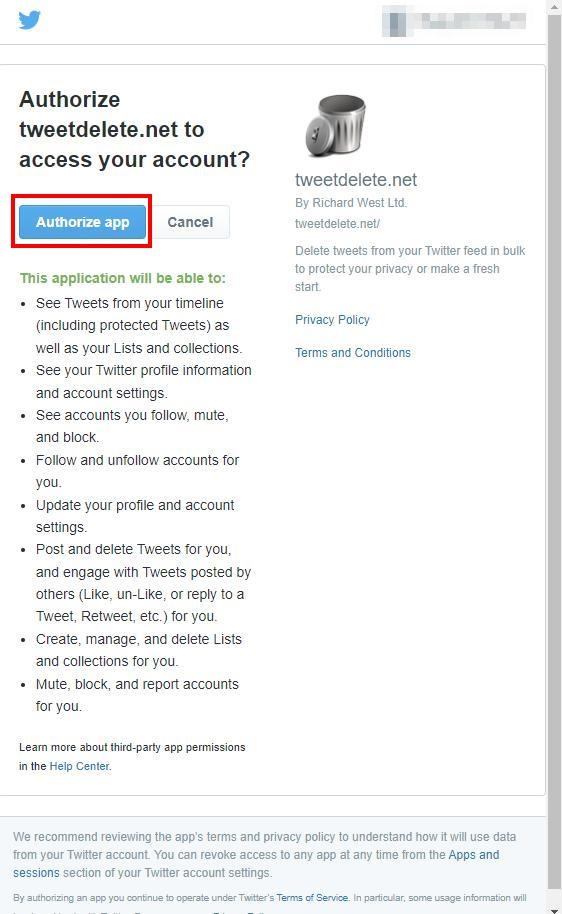Click the 'Delete tweets from your Twitter feed' description

click(x=410, y=269)
